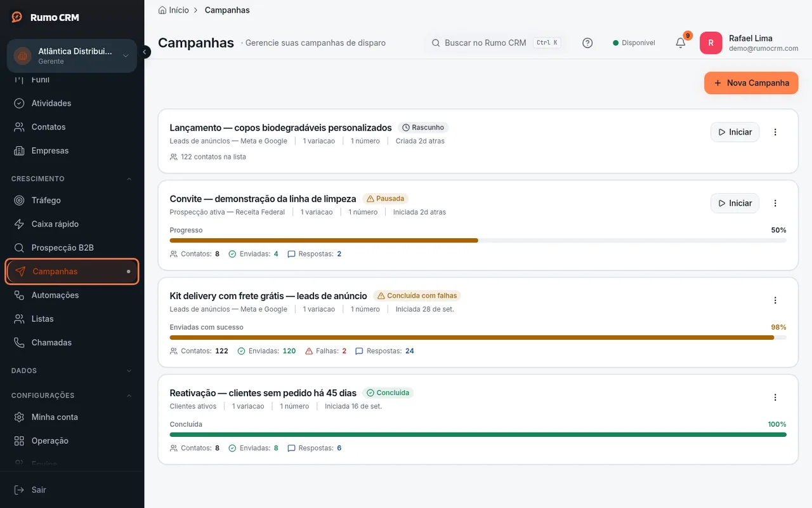Image resolution: width=812 pixels, height=508 pixels.
Task: Click the Rascunho status badge
Action: coord(423,128)
